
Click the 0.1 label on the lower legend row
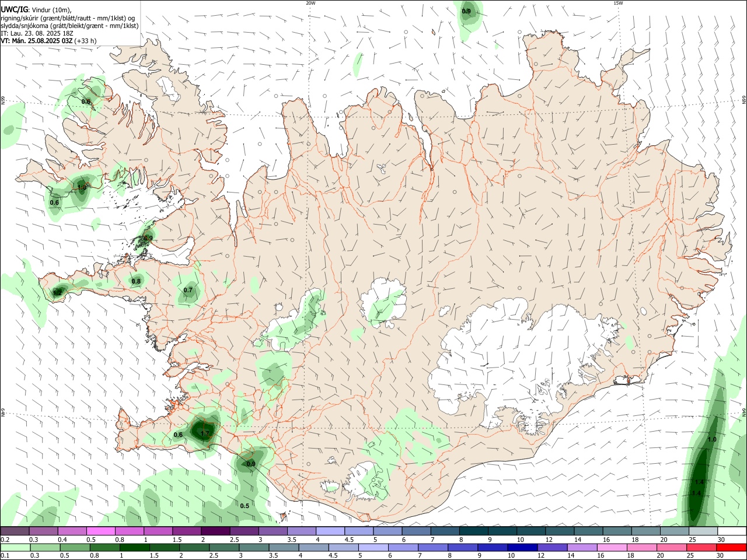coord(5,556)
